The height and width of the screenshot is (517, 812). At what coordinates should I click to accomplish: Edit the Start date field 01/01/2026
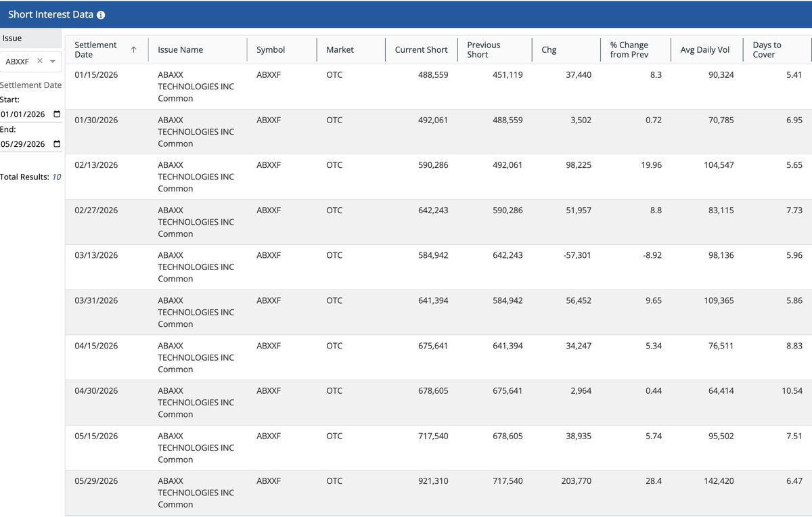point(30,114)
